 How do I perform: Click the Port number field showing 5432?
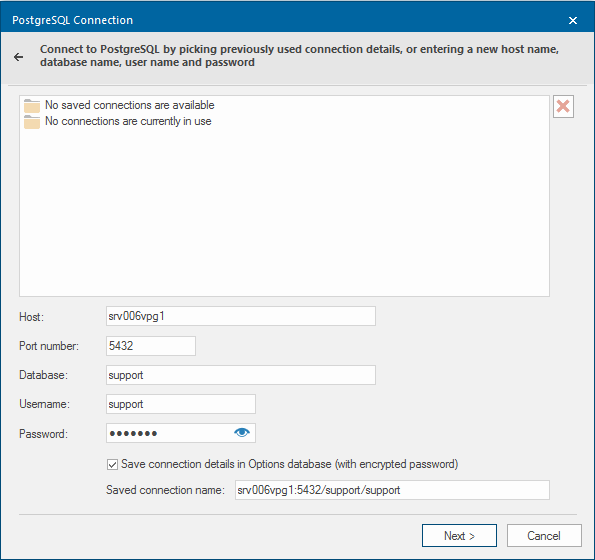click(151, 346)
